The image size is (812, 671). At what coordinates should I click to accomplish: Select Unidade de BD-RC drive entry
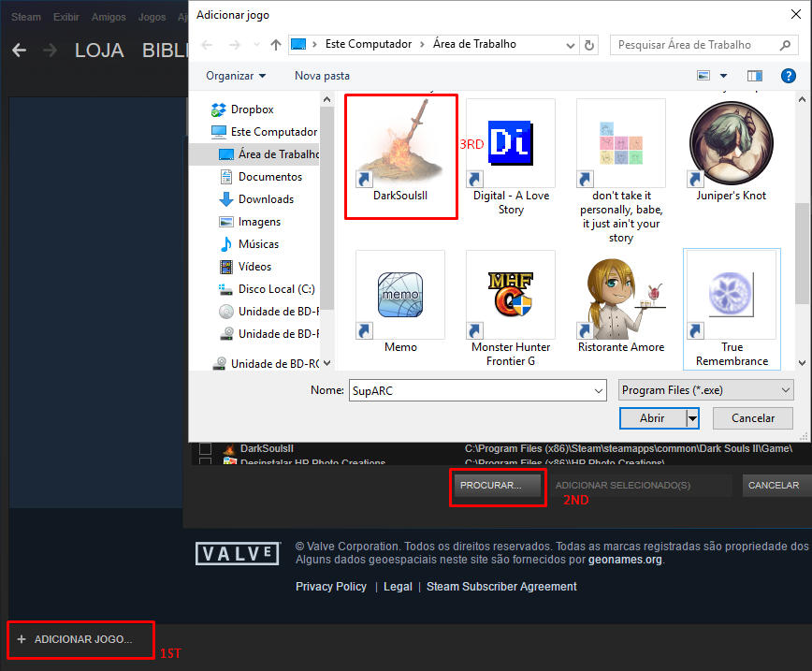pos(267,363)
